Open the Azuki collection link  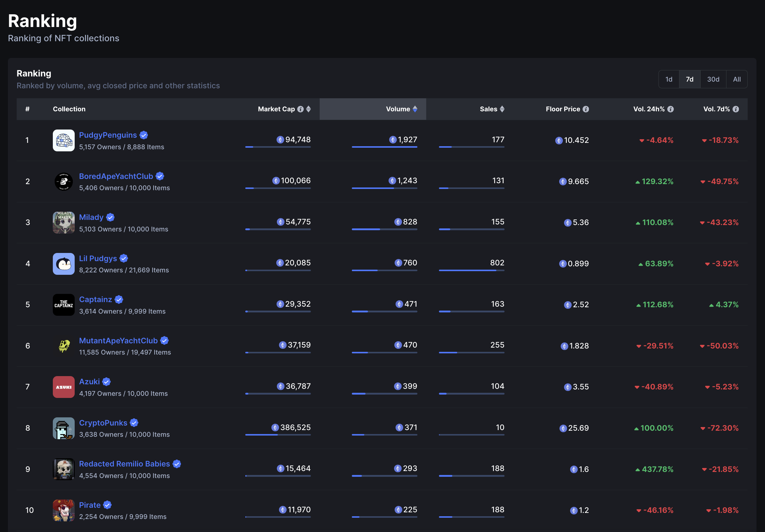89,382
